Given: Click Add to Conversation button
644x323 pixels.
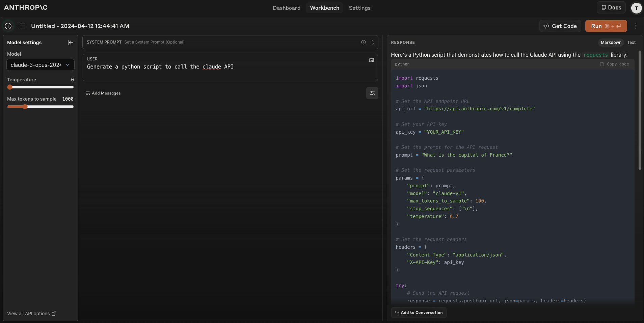Looking at the screenshot, I should [419, 313].
